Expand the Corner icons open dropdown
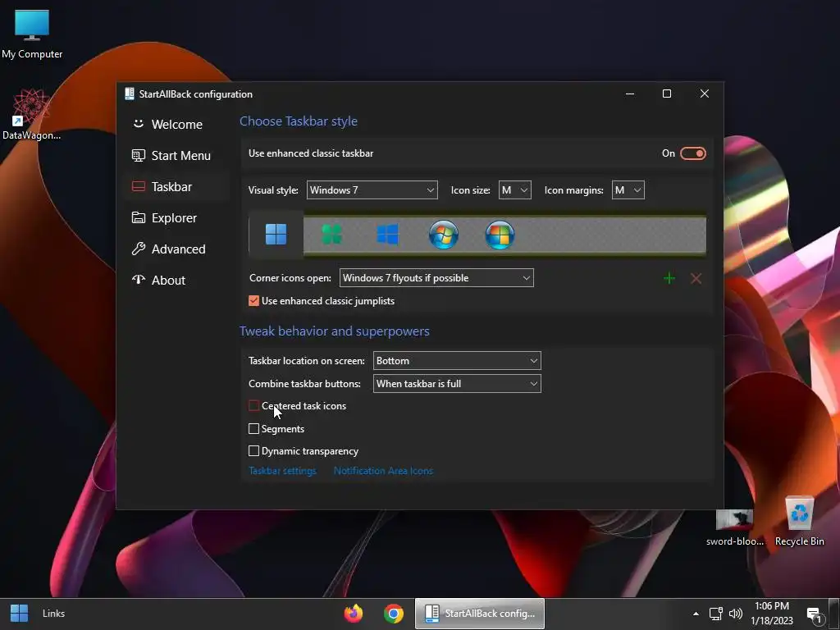The image size is (840, 630). (436, 277)
